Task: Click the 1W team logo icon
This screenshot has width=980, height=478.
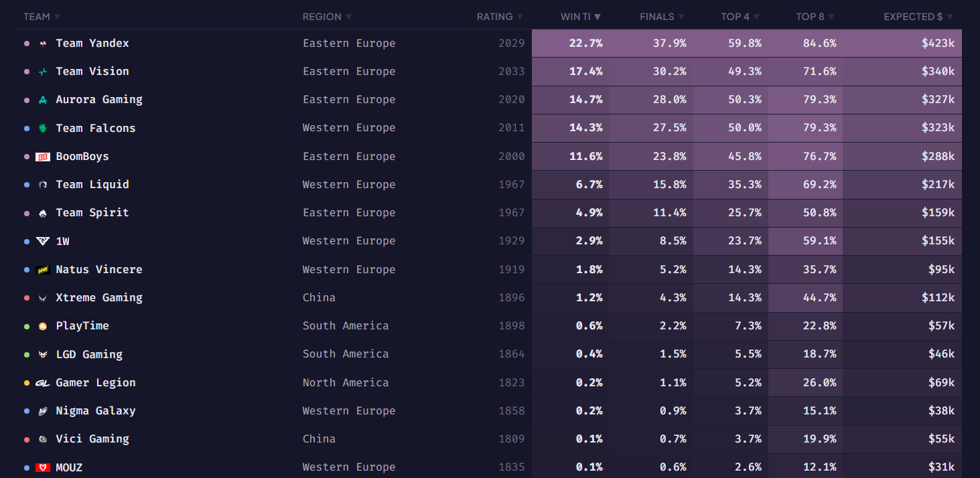Action: pos(43,241)
